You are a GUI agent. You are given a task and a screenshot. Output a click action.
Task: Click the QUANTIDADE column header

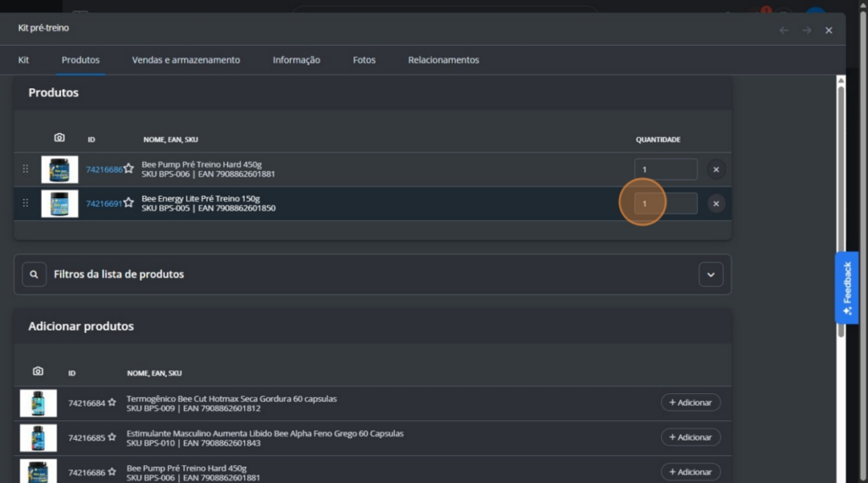click(658, 140)
